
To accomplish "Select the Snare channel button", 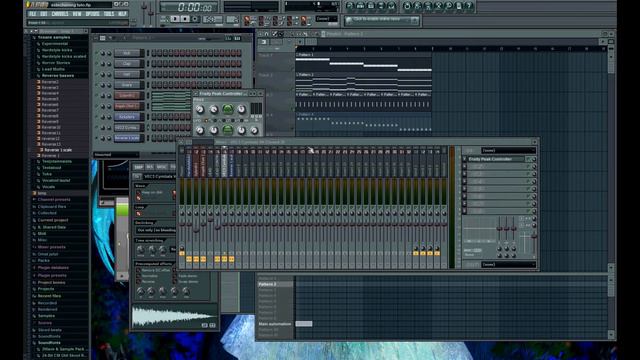I will (127, 85).
